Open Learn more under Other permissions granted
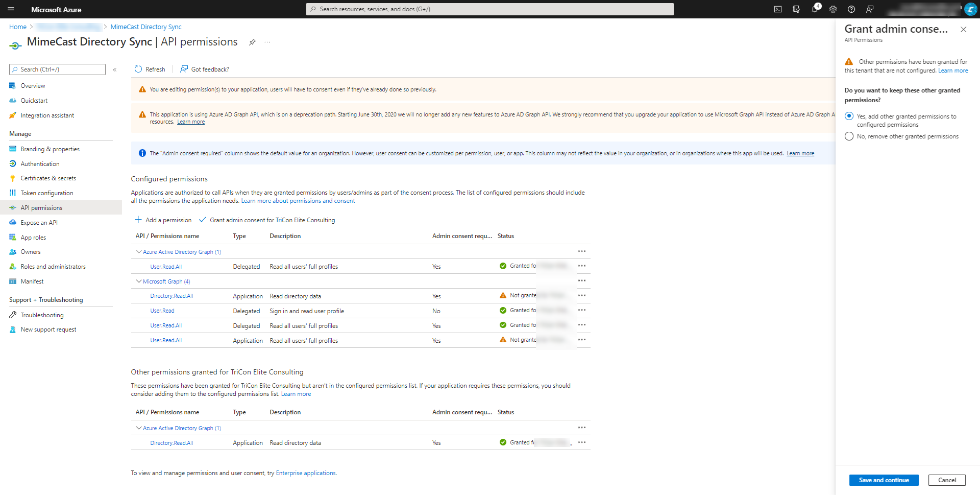Image resolution: width=980 pixels, height=495 pixels. coord(296,394)
